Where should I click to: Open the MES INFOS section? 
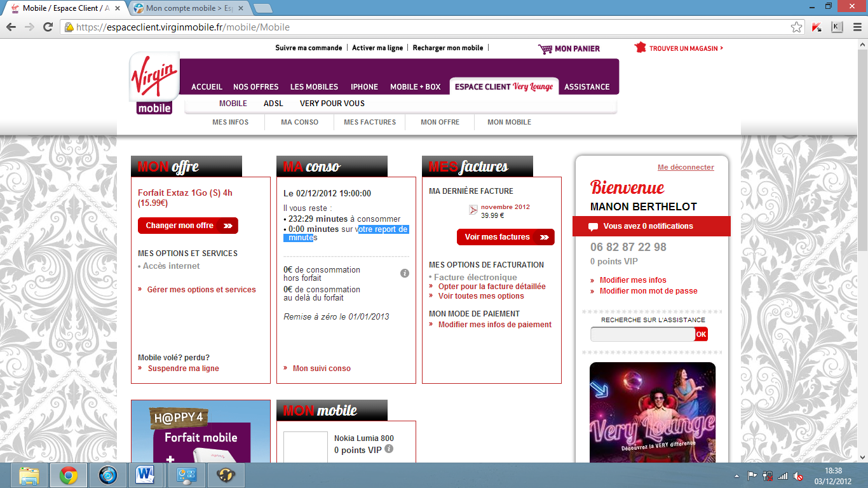tap(231, 122)
